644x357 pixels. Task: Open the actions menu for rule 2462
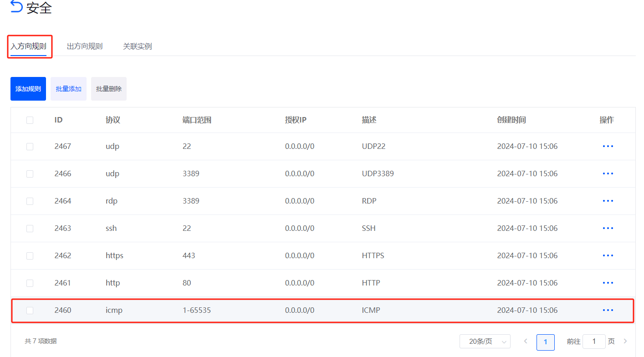(x=608, y=255)
